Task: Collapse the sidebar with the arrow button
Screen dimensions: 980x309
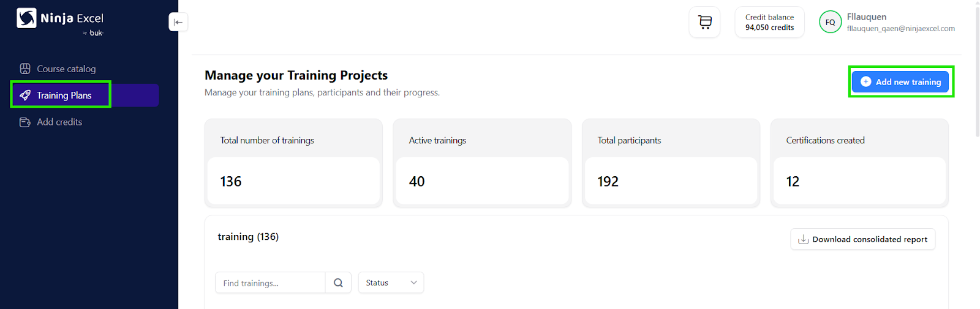Action: click(178, 22)
